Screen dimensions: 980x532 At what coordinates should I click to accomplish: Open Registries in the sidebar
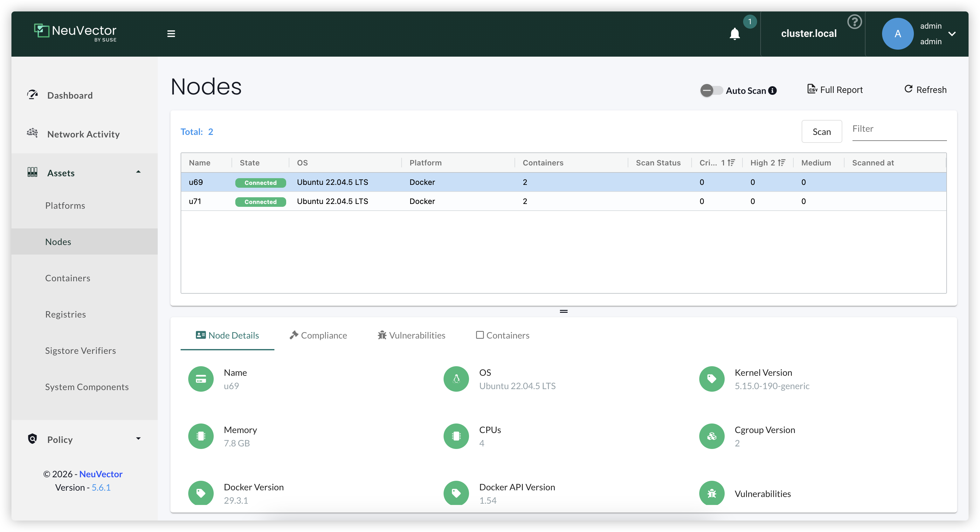(x=66, y=314)
